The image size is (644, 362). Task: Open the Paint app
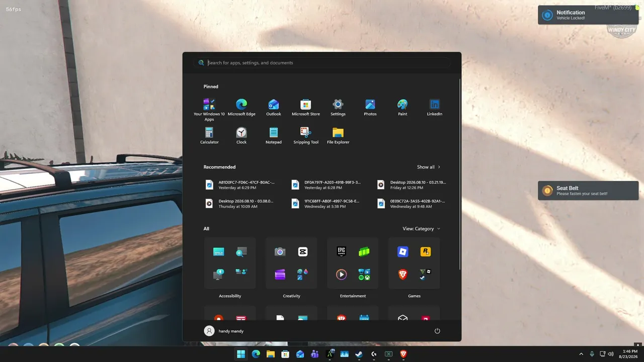[403, 108]
